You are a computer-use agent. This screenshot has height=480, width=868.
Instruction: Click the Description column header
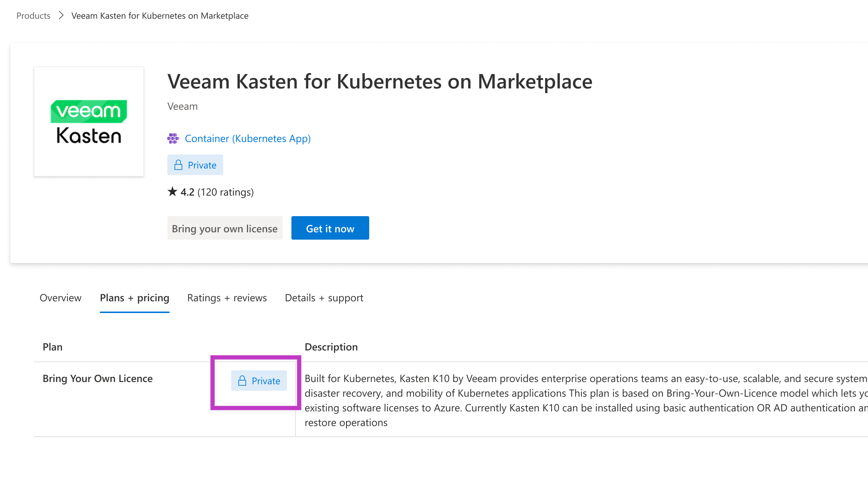coord(331,347)
